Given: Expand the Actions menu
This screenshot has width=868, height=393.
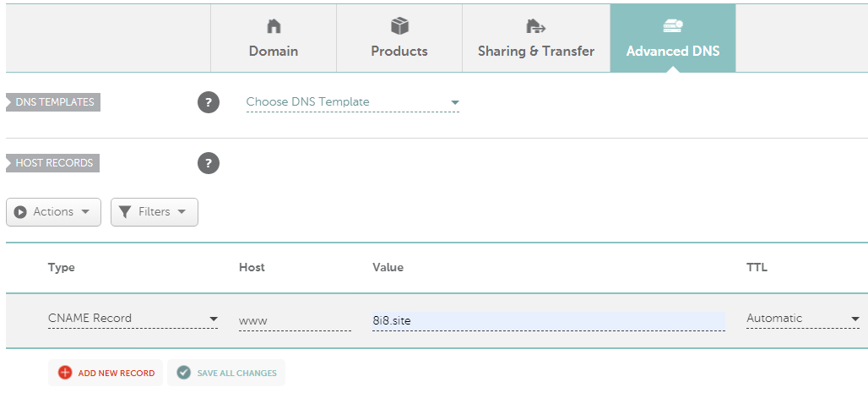Looking at the screenshot, I should tap(54, 212).
